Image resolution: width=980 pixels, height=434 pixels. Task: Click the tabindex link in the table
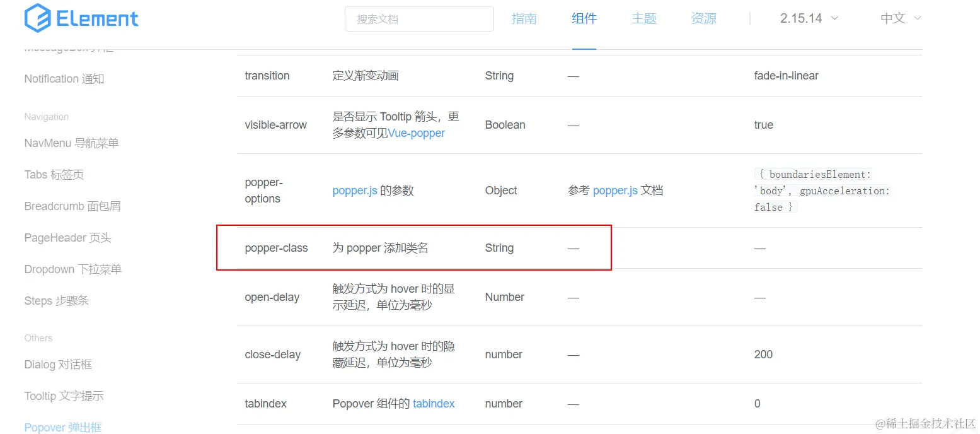tap(434, 404)
